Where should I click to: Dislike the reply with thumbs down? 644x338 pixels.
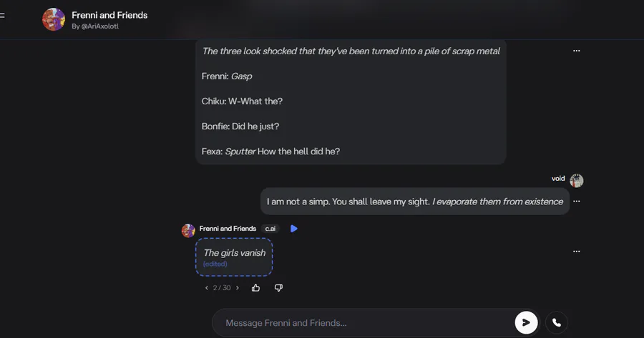[278, 288]
